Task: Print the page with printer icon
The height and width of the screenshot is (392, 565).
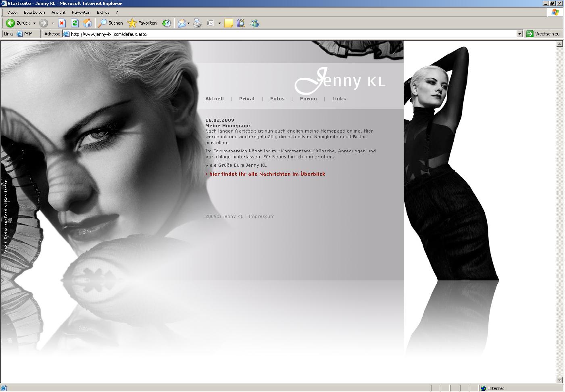Action: [198, 23]
